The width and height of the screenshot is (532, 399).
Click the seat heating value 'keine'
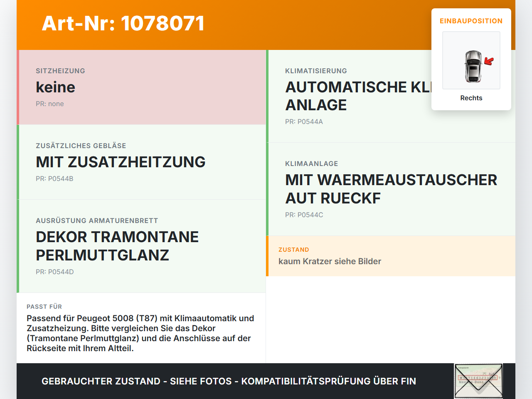click(x=55, y=87)
